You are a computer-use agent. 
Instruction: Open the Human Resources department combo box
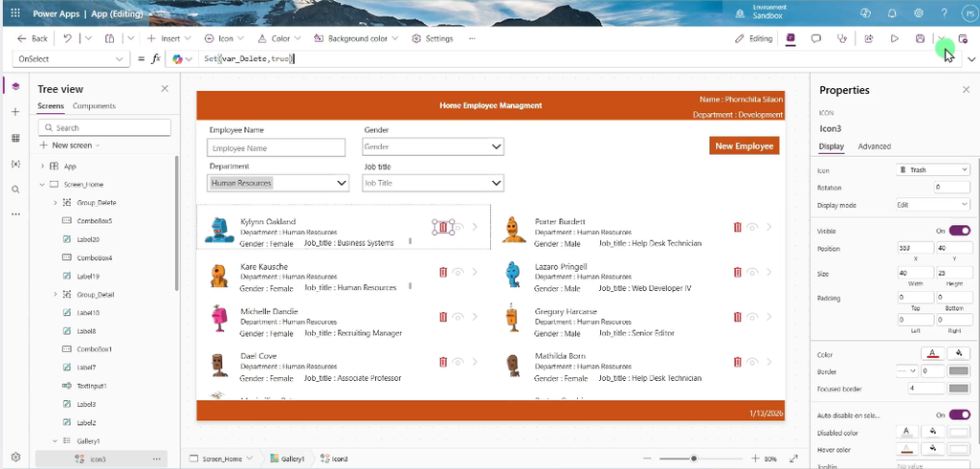pos(278,183)
